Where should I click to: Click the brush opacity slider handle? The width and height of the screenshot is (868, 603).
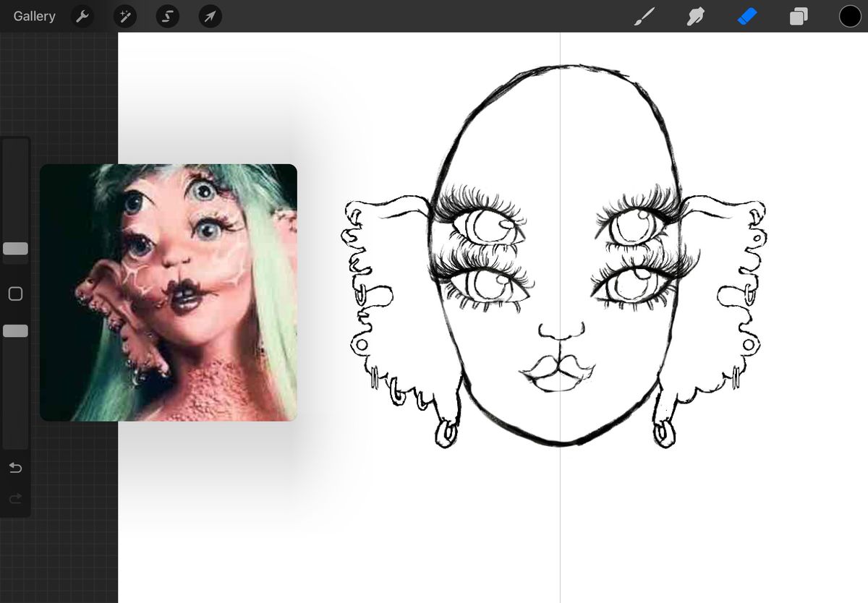tap(15, 330)
